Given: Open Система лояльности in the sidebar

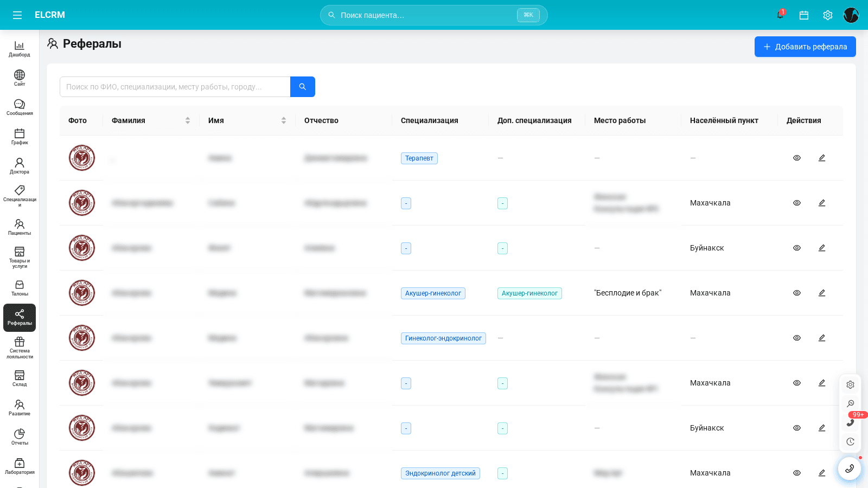Looking at the screenshot, I should pyautogui.click(x=20, y=348).
